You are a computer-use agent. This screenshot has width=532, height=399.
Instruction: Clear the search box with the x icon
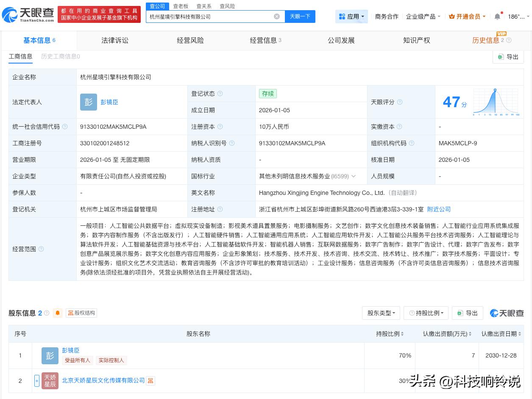coord(277,17)
